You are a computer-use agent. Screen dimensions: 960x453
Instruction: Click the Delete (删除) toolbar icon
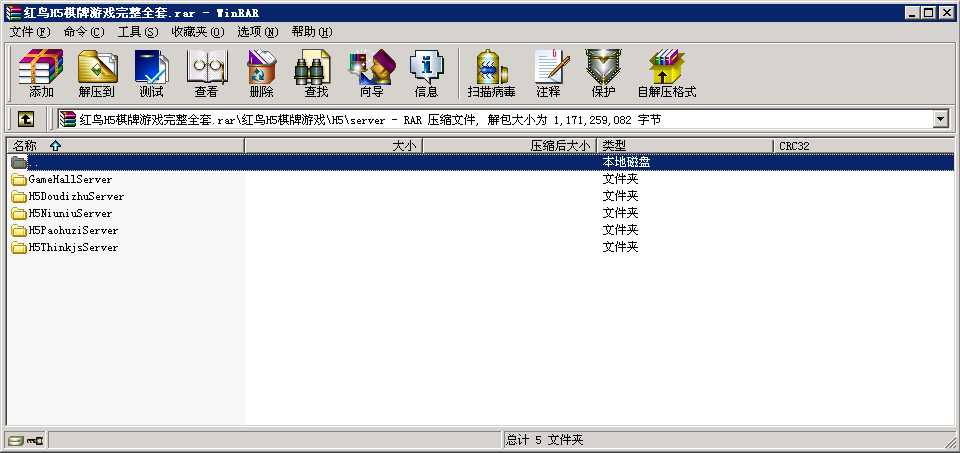[x=261, y=74]
